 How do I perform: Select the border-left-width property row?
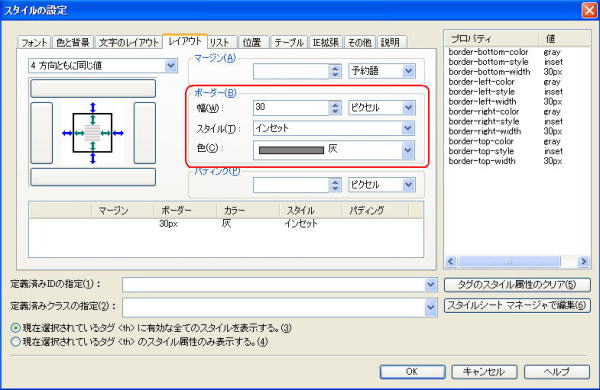(518, 102)
